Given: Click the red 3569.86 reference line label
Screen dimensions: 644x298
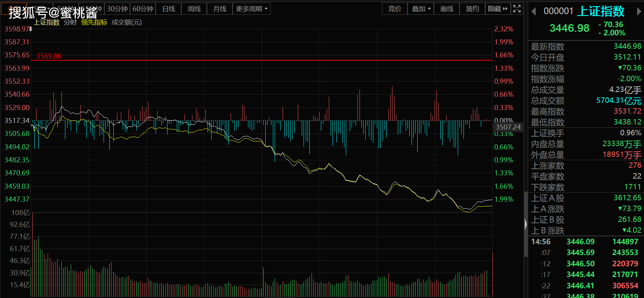Looking at the screenshot, I should tap(49, 56).
